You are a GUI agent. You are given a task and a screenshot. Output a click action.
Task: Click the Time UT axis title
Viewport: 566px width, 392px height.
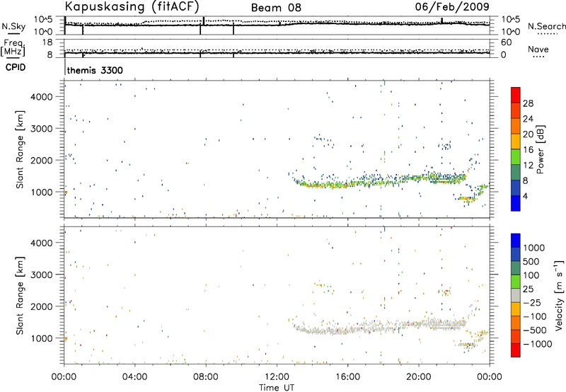277,388
